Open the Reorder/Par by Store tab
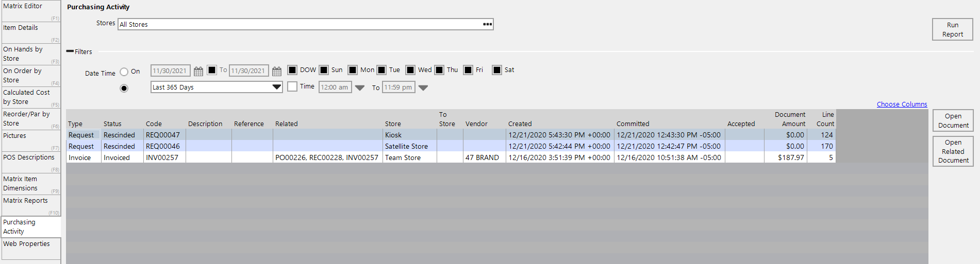The image size is (980, 264). pyautogui.click(x=31, y=119)
